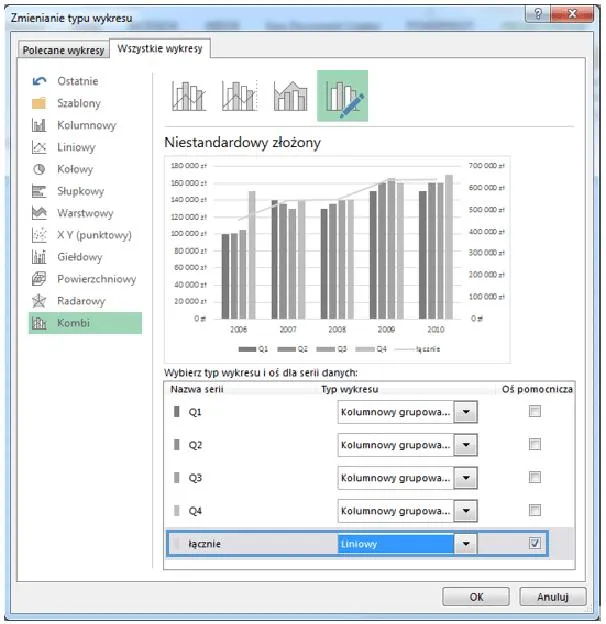Expand chart type dropdown for Q4
606x624 pixels.
point(466,511)
